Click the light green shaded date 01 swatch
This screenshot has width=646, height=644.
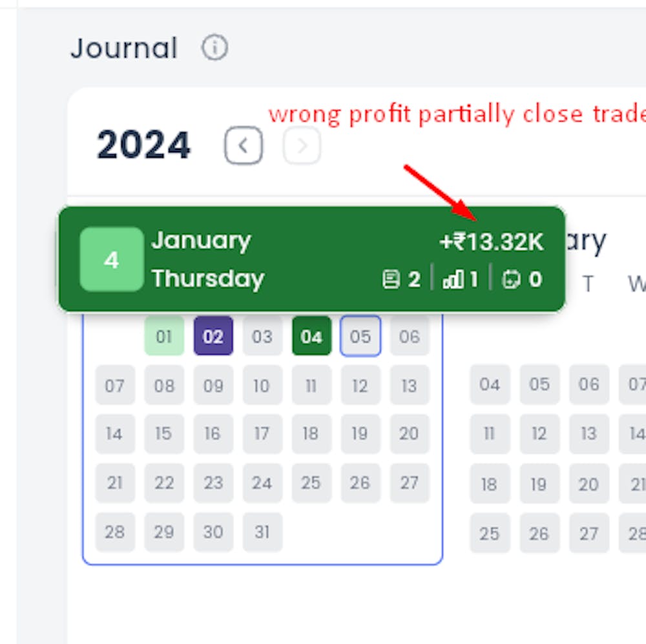pyautogui.click(x=164, y=336)
